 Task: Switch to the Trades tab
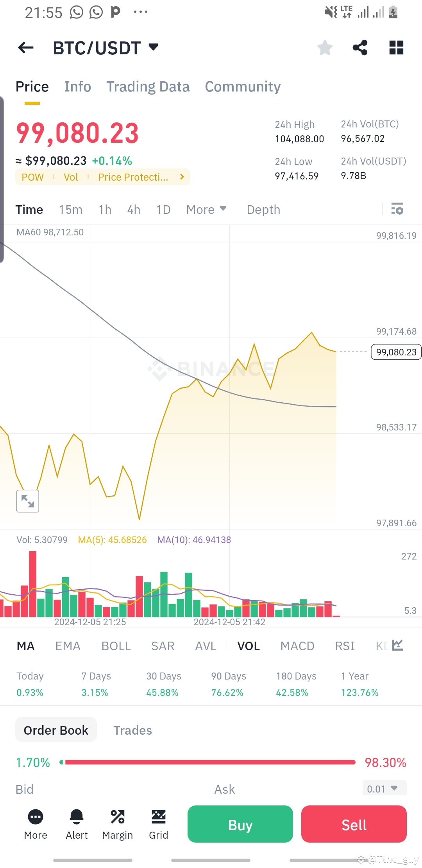(x=132, y=730)
